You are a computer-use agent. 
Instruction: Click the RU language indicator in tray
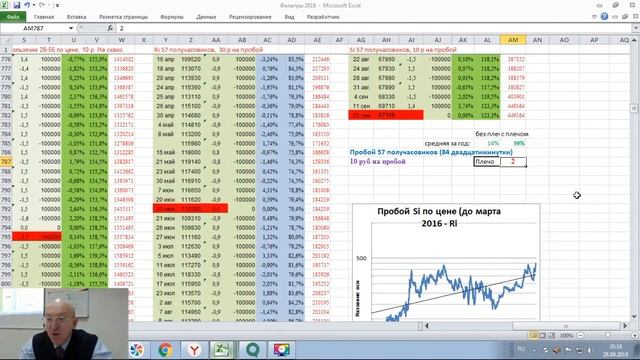[x=521, y=349]
